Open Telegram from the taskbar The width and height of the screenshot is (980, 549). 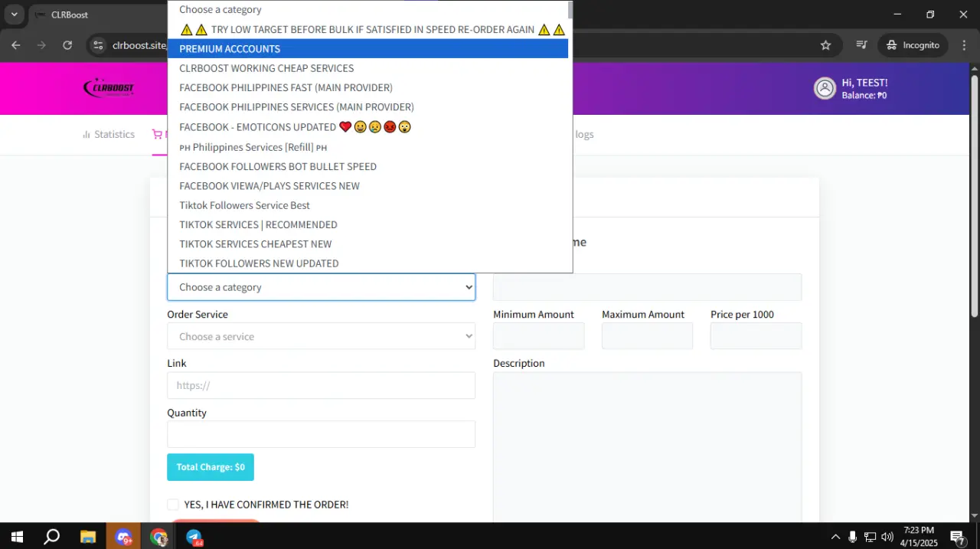tap(194, 537)
